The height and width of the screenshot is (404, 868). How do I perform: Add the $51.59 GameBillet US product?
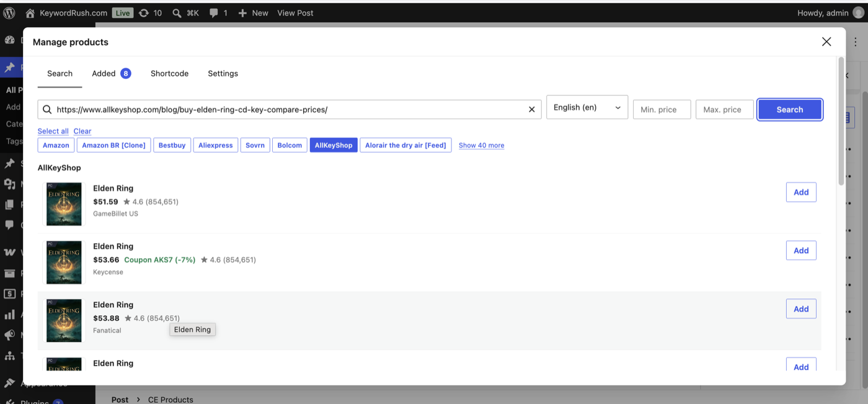pos(801,192)
